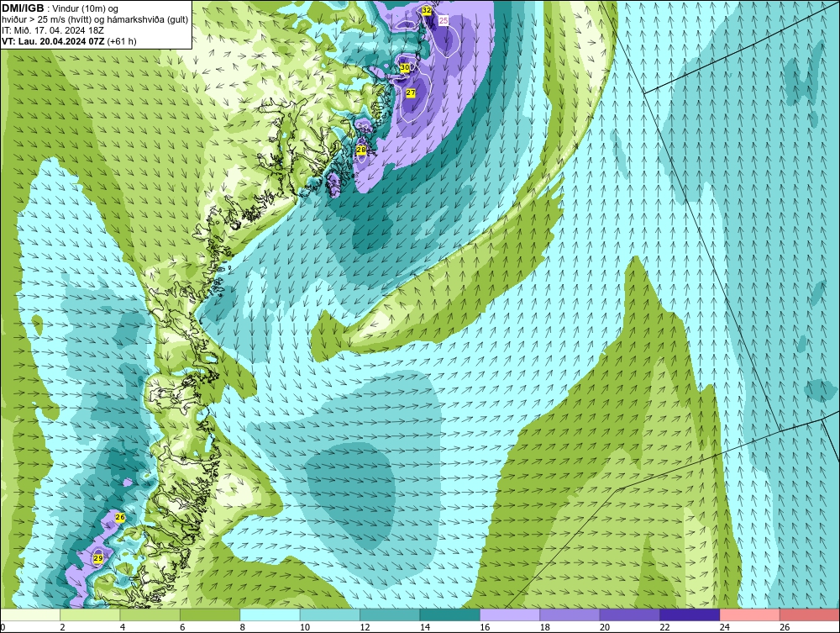Select the 12–14 m/s teal legend swatch
The width and height of the screenshot is (840, 633).
pyautogui.click(x=390, y=615)
